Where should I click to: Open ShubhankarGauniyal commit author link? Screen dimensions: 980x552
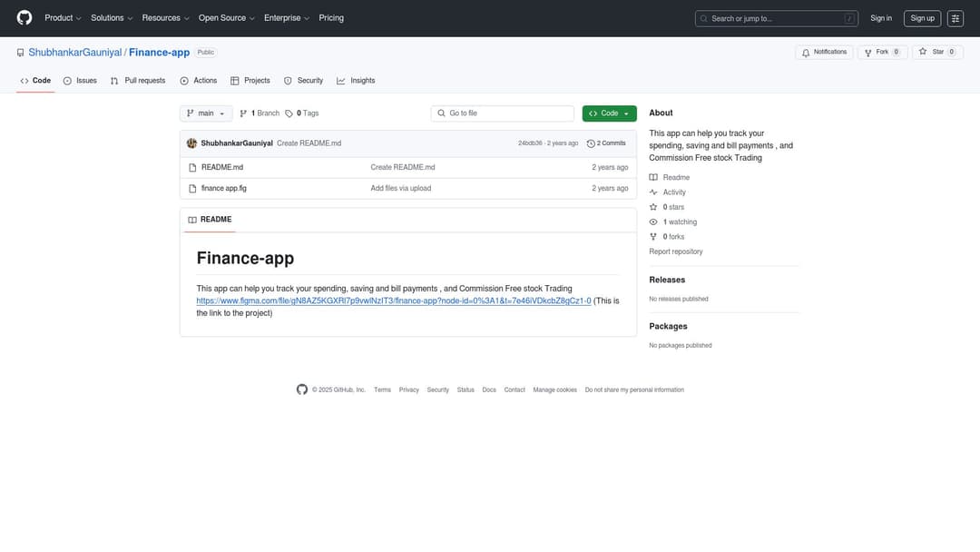point(237,143)
